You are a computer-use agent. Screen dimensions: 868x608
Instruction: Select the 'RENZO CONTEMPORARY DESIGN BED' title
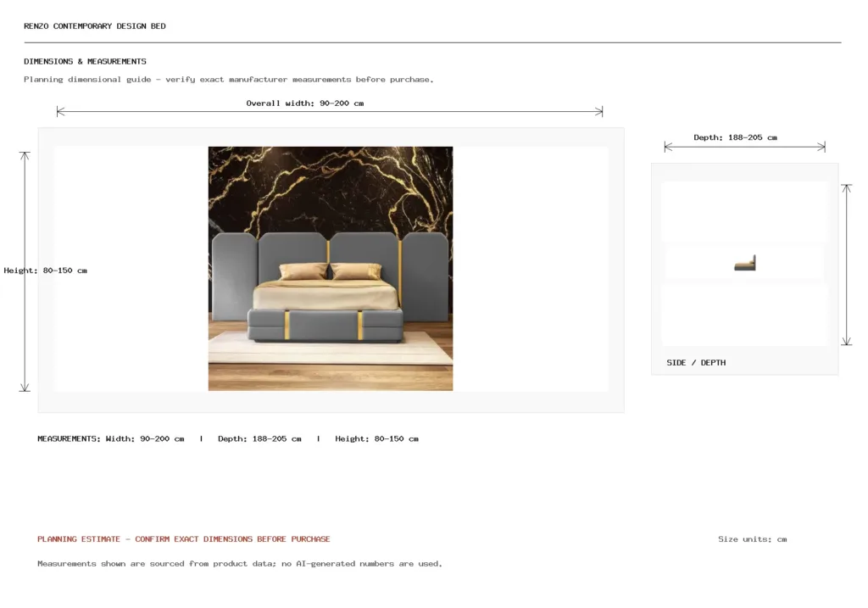(x=95, y=26)
